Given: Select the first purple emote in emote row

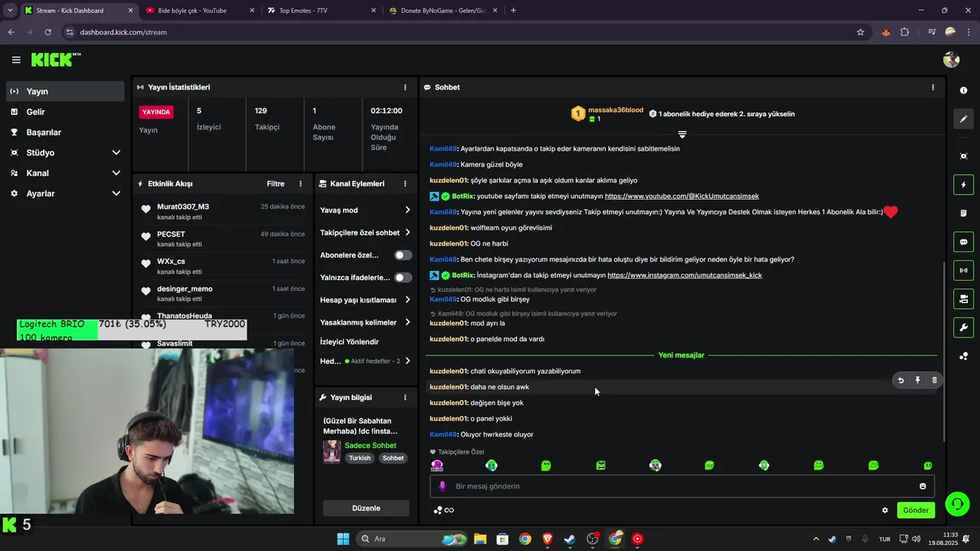Looking at the screenshot, I should (x=436, y=465).
